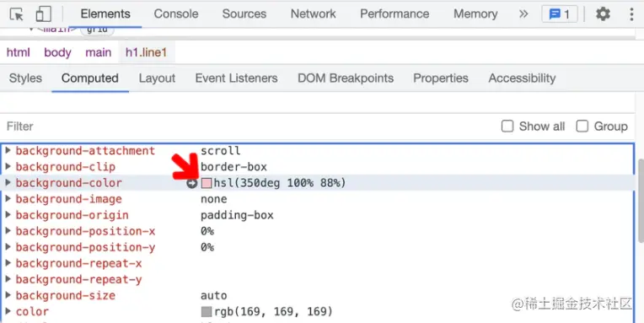The height and width of the screenshot is (323, 644).
Task: Open the Event Listeners tab
Action: (236, 78)
